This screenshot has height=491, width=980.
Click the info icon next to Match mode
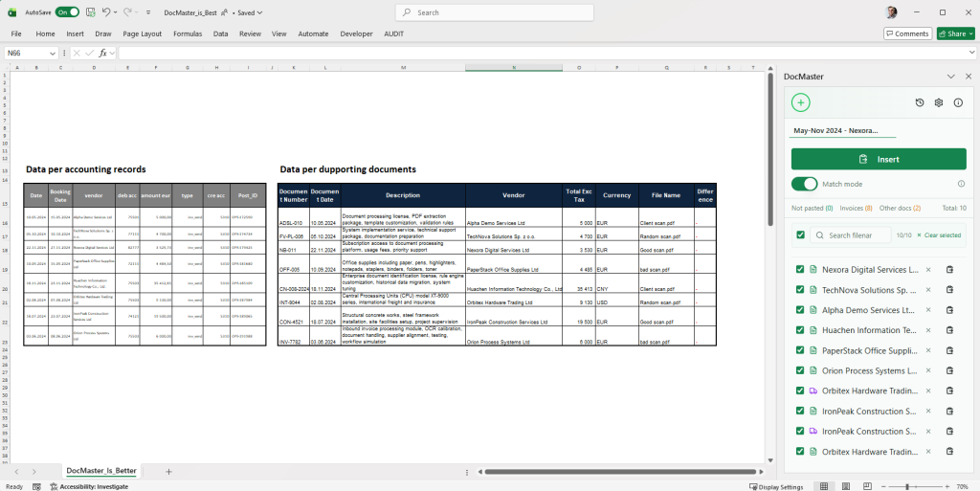(961, 185)
